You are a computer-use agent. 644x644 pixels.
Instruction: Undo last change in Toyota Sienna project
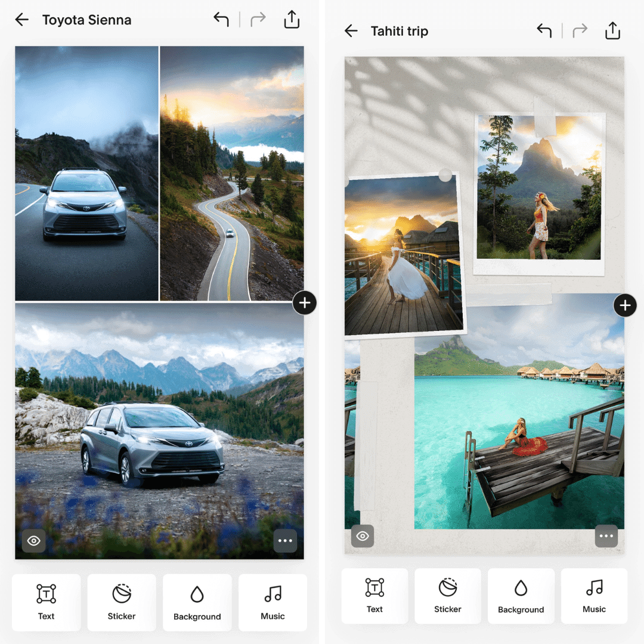tap(221, 19)
